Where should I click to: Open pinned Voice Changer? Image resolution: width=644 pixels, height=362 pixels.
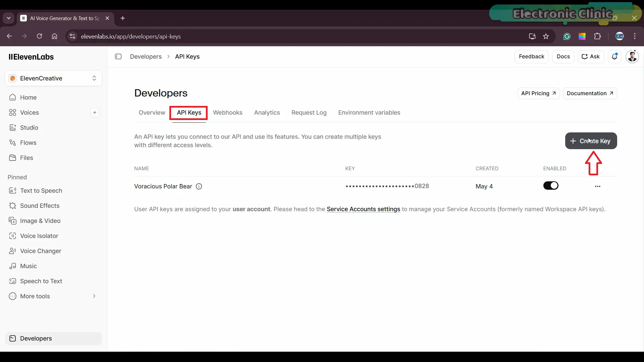coord(53,251)
